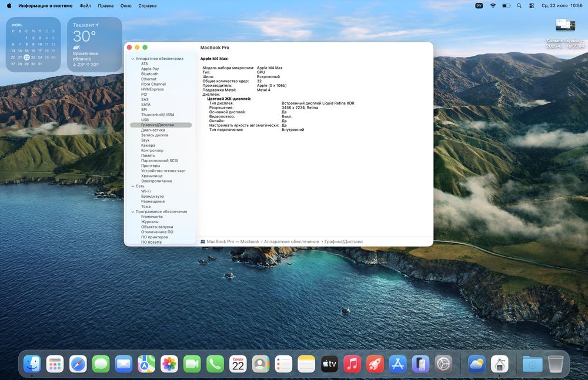This screenshot has width=588, height=380.
Task: Select ПО принтеров in the sidebar
Action: (x=155, y=237)
